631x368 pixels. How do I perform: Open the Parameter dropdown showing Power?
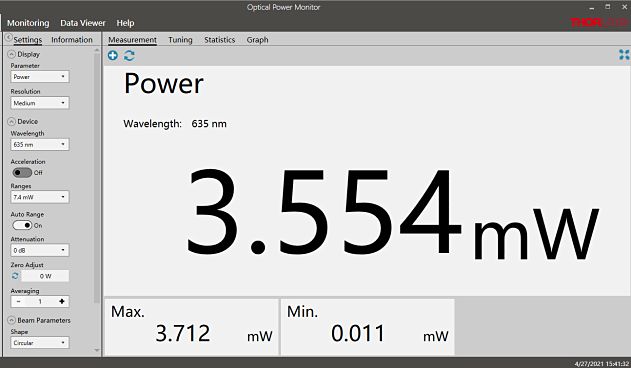tap(39, 76)
